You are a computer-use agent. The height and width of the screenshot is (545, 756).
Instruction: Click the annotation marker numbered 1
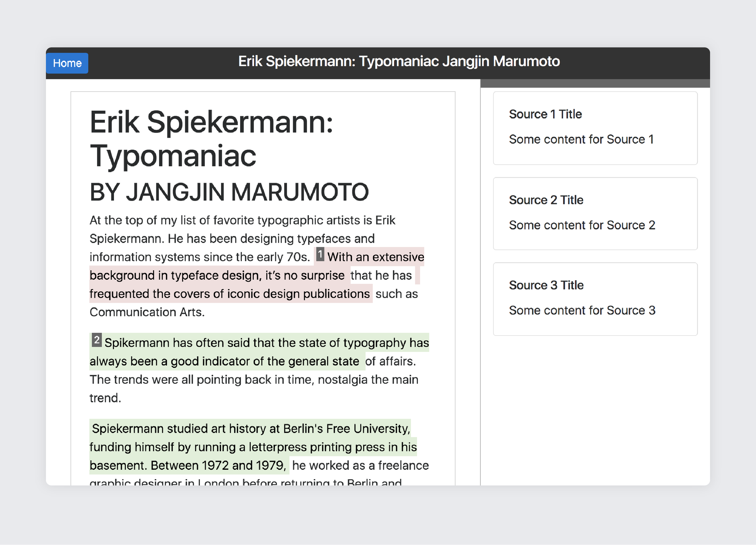320,255
